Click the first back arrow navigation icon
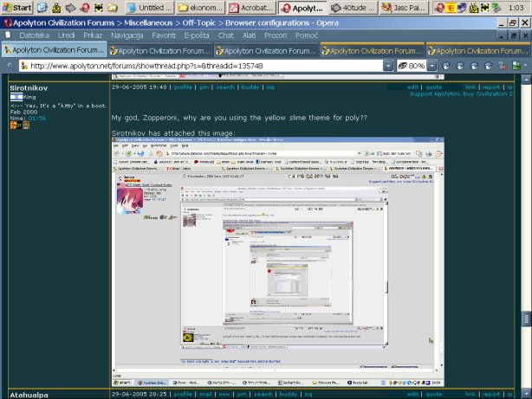Viewport: 532px width, 399px height. [x=445, y=66]
